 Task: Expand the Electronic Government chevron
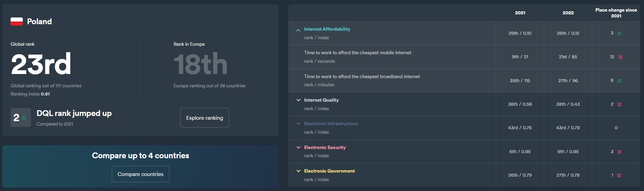click(298, 171)
